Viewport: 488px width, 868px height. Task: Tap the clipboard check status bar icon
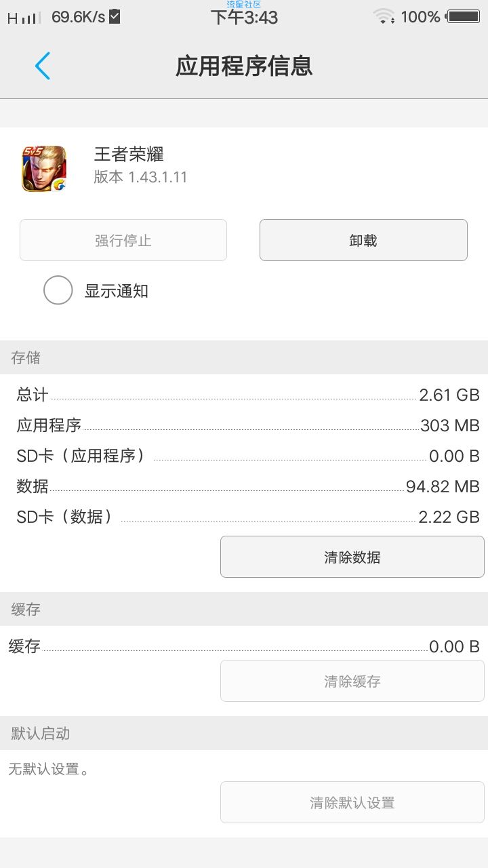click(x=115, y=16)
